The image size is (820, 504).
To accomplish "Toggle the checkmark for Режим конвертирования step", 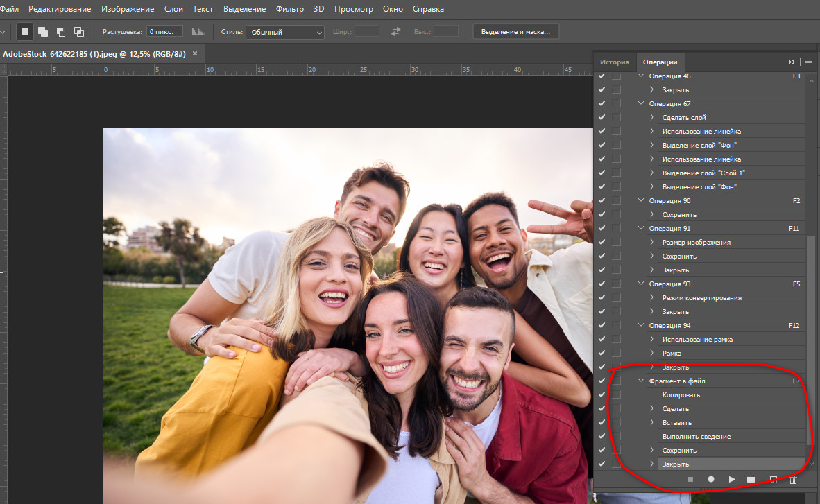I will pyautogui.click(x=602, y=297).
